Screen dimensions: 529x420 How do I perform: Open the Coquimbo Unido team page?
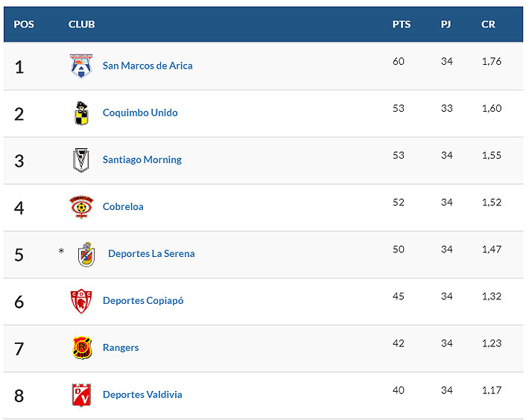[x=140, y=112]
